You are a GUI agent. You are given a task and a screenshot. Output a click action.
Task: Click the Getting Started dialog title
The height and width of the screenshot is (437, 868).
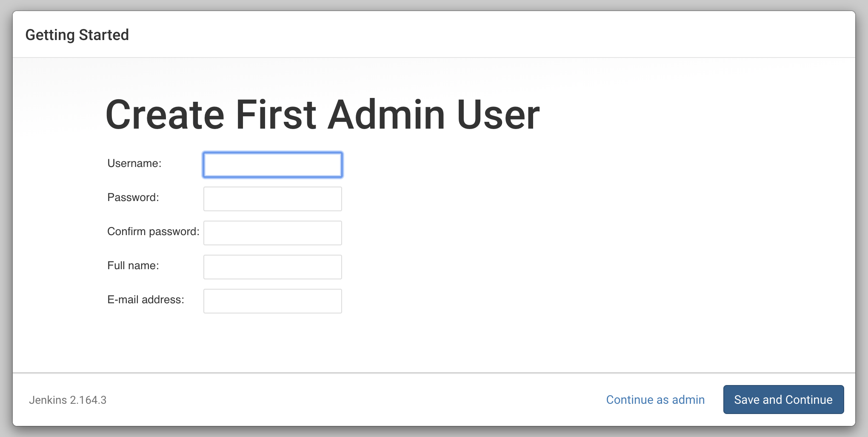[x=77, y=35]
